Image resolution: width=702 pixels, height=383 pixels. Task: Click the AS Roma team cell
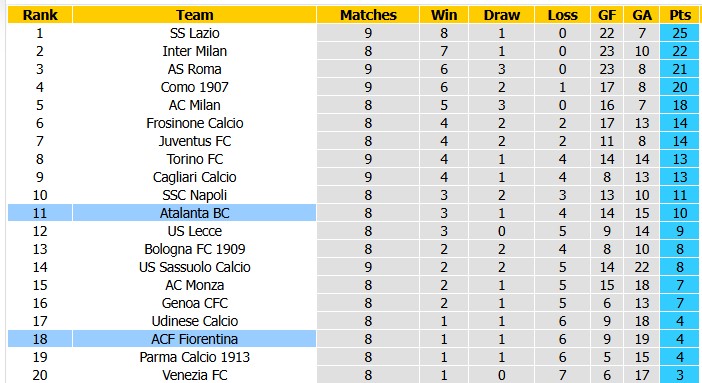click(194, 69)
